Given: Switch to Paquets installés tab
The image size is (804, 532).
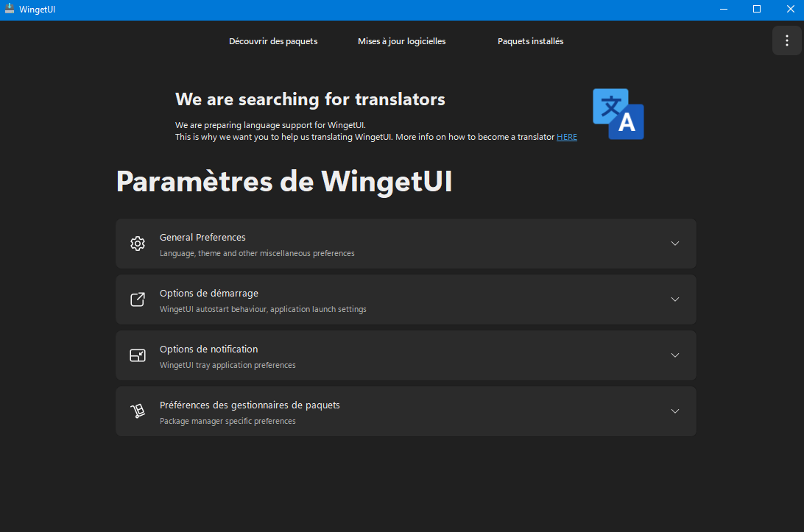Looking at the screenshot, I should pyautogui.click(x=530, y=41).
